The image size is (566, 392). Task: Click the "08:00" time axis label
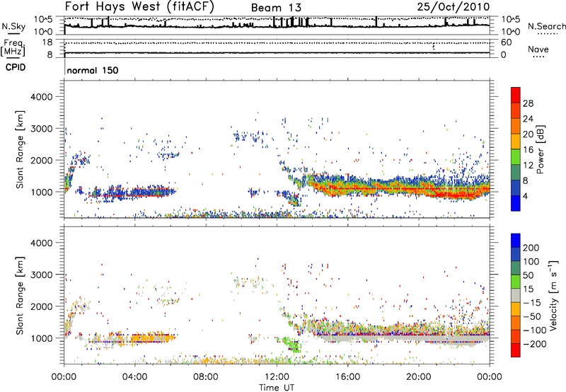(x=206, y=377)
